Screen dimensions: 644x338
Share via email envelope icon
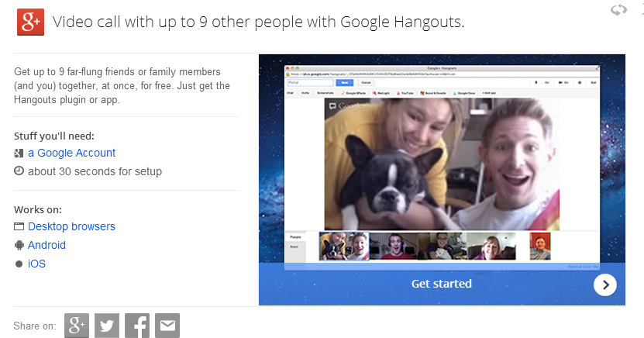tap(167, 326)
